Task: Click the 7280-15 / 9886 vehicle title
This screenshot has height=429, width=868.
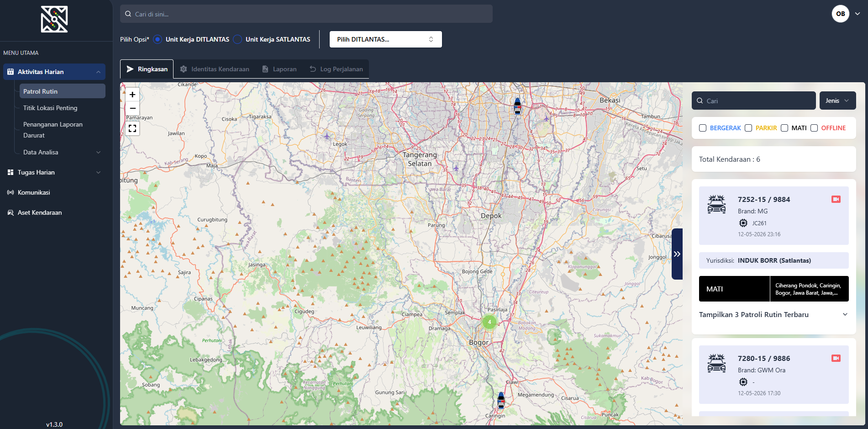Action: (x=764, y=358)
